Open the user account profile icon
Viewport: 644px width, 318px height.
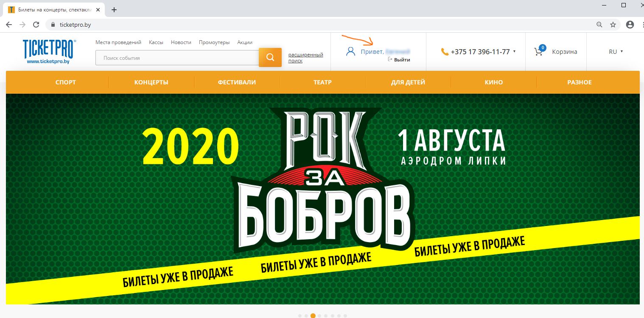click(350, 52)
